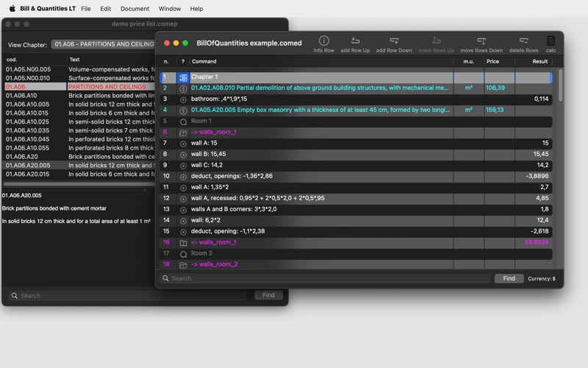Open the Apple menu
This screenshot has height=368, width=588.
pos(12,8)
